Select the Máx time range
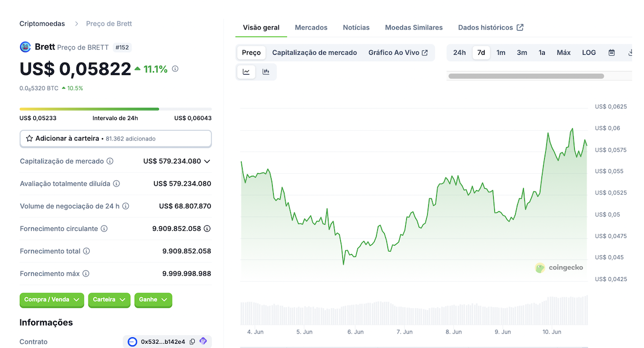This screenshot has height=348, width=644. [x=563, y=53]
